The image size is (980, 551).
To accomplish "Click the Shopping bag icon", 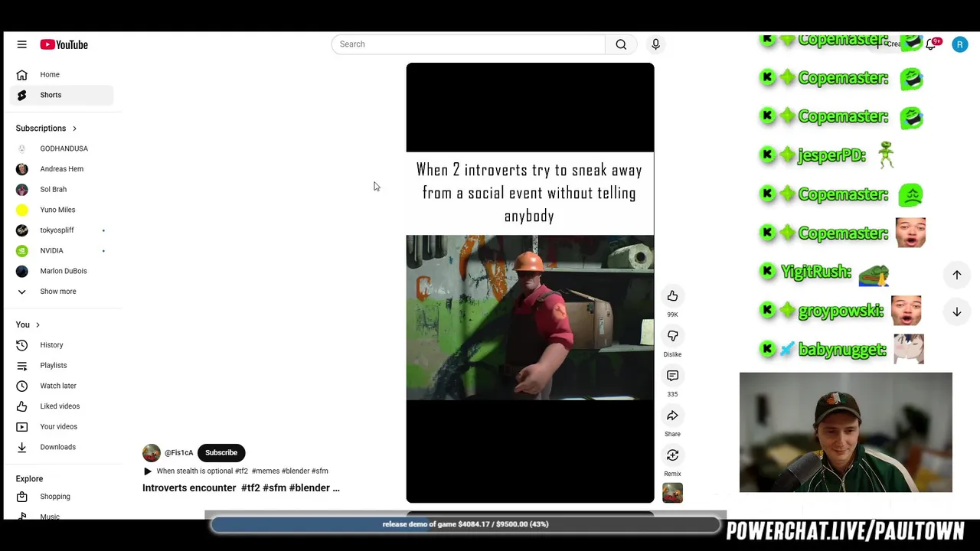I will (21, 497).
